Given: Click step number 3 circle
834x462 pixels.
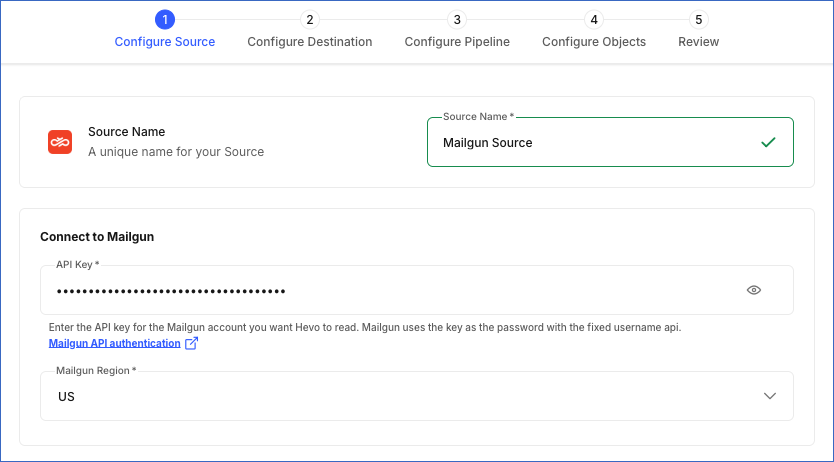Looking at the screenshot, I should (x=457, y=20).
